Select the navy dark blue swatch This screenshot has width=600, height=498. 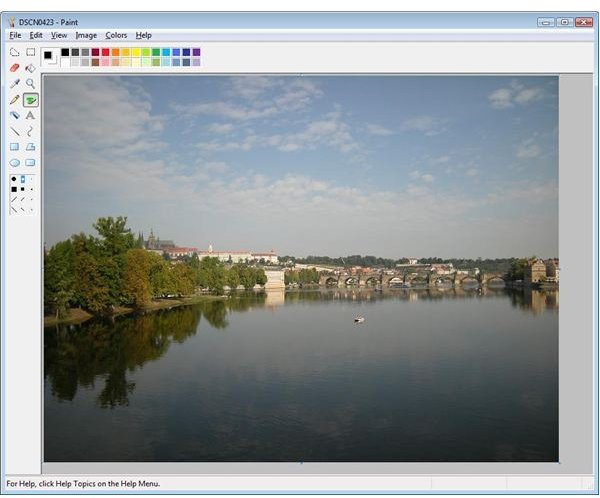(186, 52)
